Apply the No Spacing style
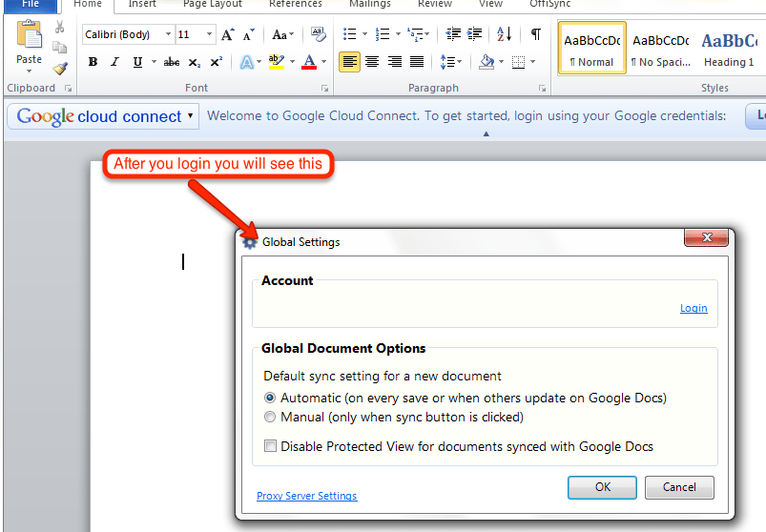 [x=660, y=48]
